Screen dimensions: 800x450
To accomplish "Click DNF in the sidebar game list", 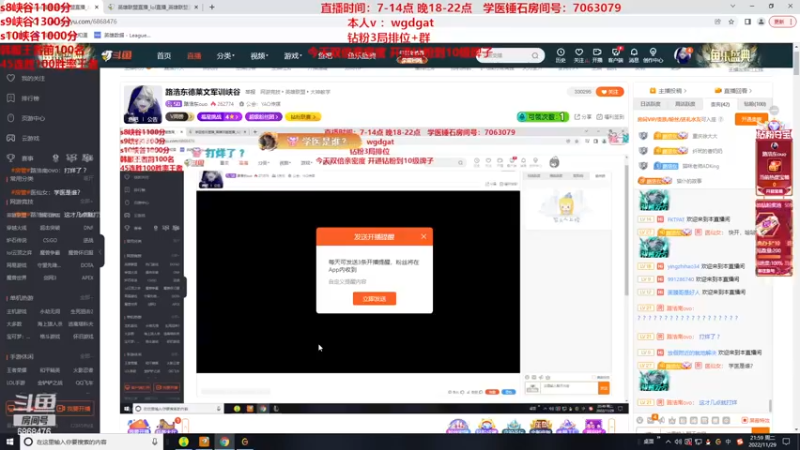I will pos(88,228).
